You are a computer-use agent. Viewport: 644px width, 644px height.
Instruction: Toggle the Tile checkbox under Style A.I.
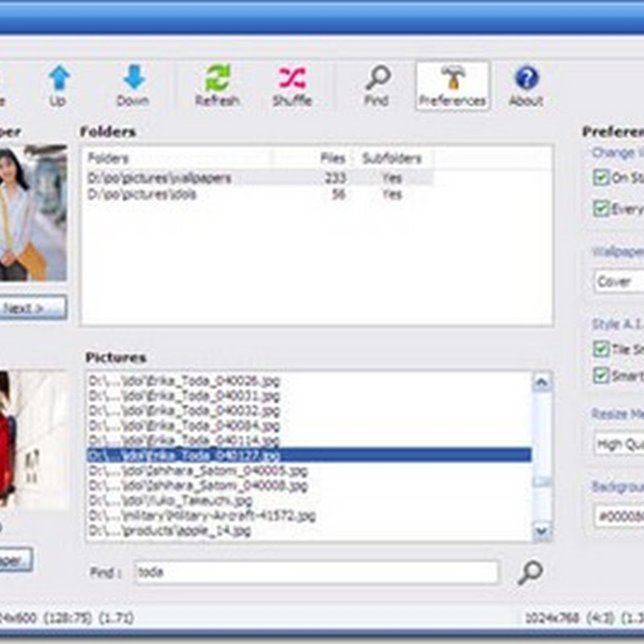click(601, 349)
